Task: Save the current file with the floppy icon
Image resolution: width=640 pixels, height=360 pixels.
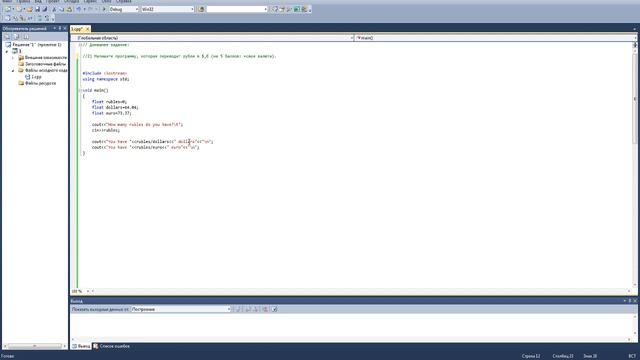Action: tap(37, 9)
